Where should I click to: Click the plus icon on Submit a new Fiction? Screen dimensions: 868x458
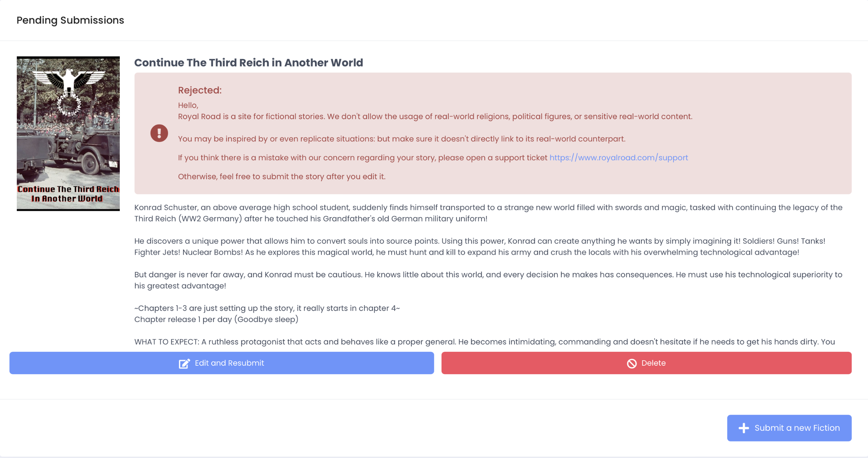(x=744, y=428)
